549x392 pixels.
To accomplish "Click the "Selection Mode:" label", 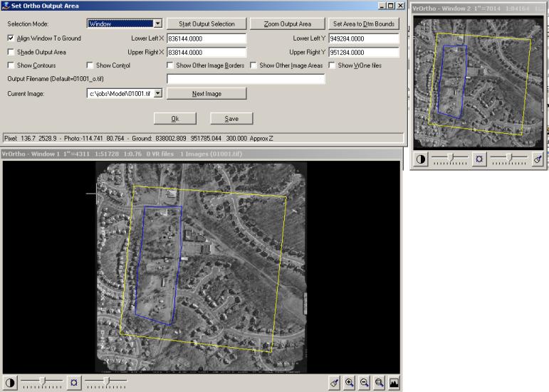I will [x=28, y=23].
